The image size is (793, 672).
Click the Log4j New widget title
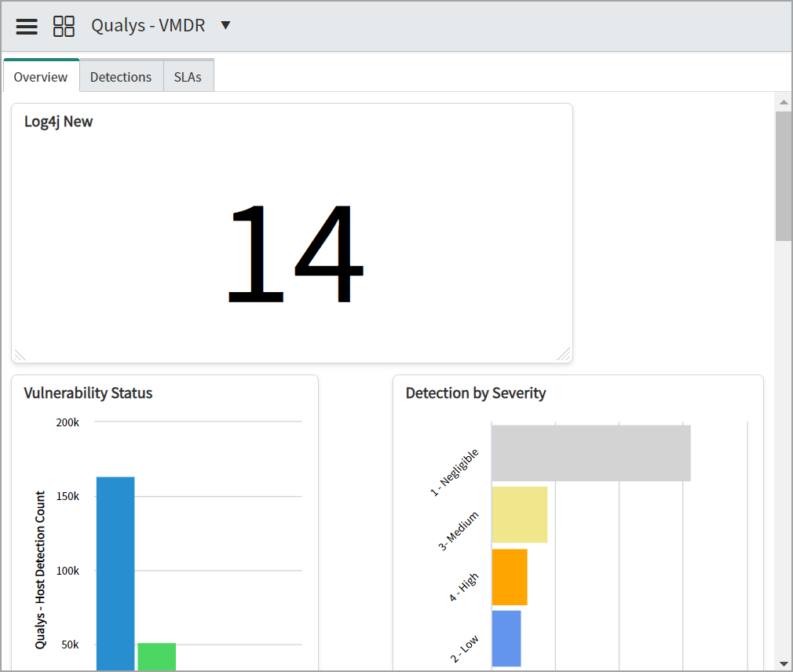click(x=59, y=122)
